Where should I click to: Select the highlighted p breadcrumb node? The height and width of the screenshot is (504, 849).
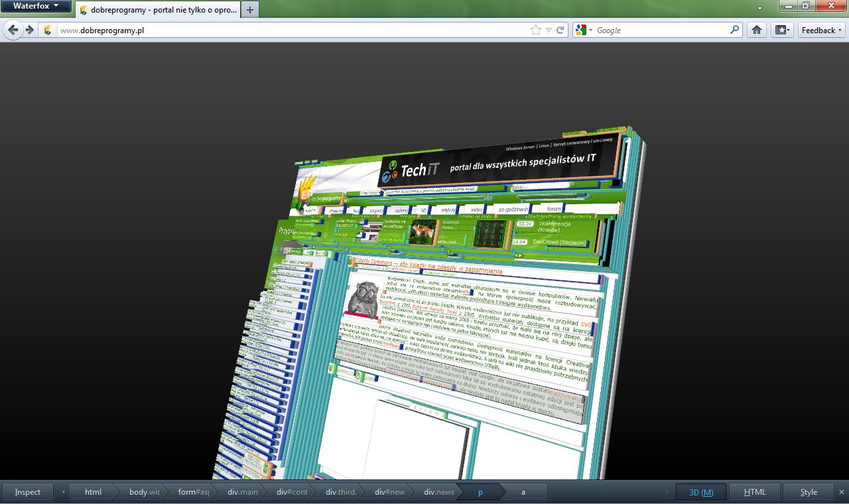pos(480,492)
